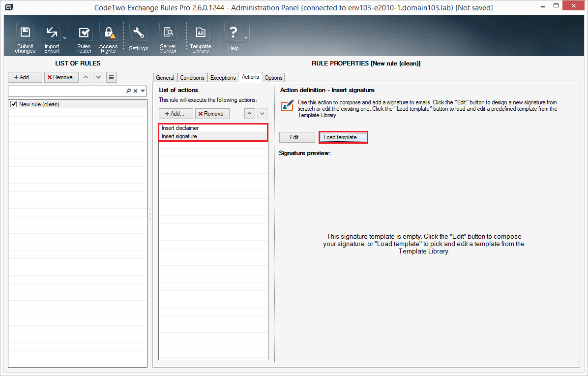This screenshot has height=376, width=588.
Task: Add a new action to the rule
Action: 176,114
